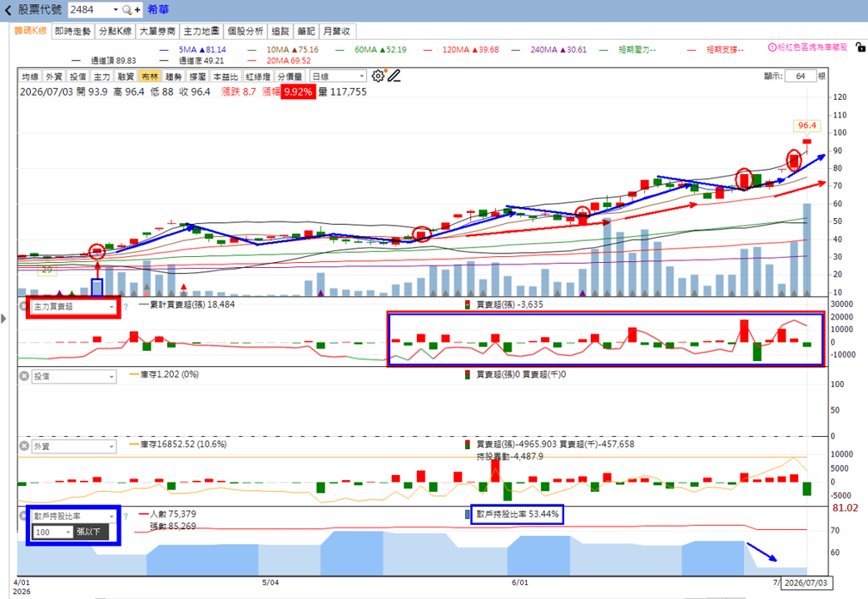Screen dimensions: 868x599
Task: Open the 100 張以下 threshold dropdown
Action: (53, 532)
